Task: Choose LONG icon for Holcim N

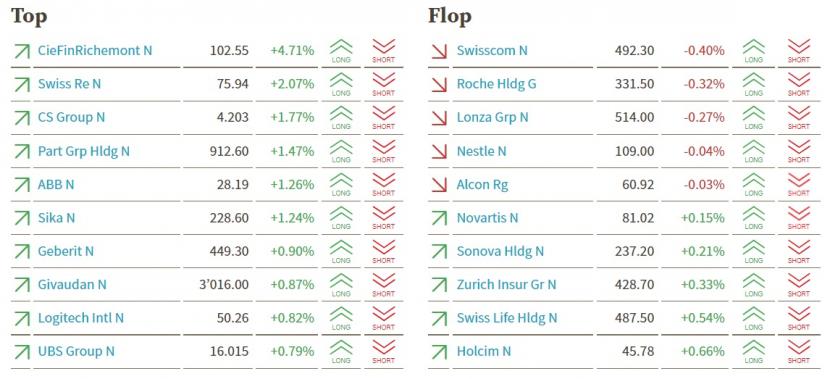Action: (x=753, y=351)
